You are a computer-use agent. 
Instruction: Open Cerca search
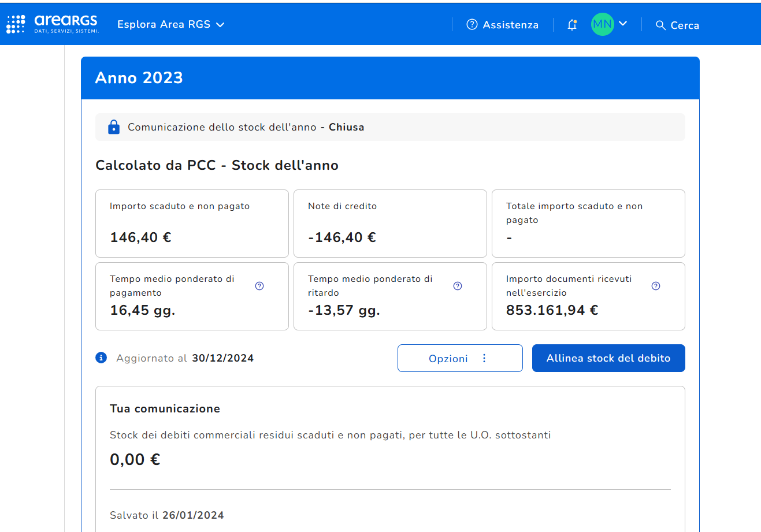tap(677, 25)
